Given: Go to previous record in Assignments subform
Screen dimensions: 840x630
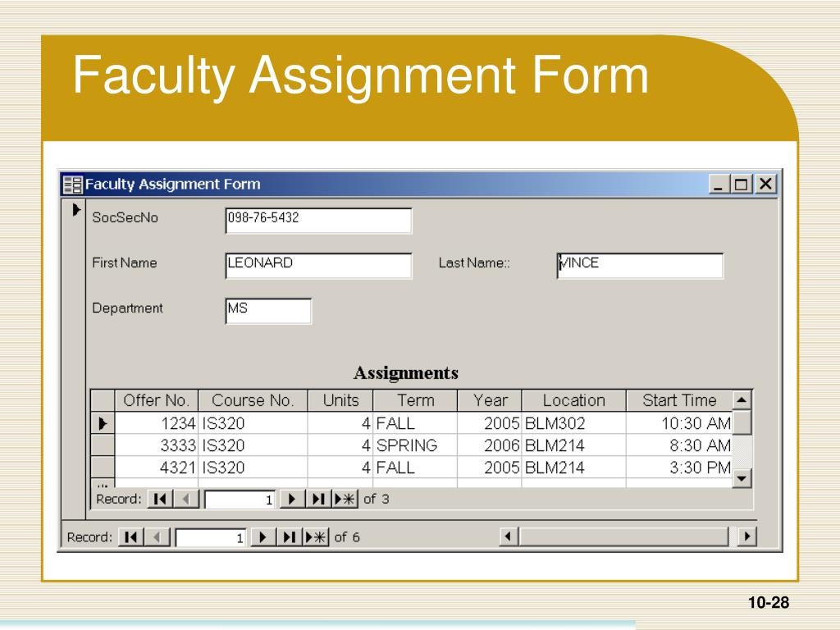Looking at the screenshot, I should click(x=186, y=500).
